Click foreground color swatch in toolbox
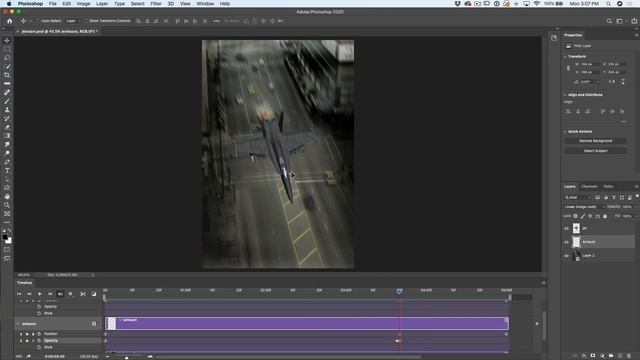The width and height of the screenshot is (640, 360). [x=5, y=237]
